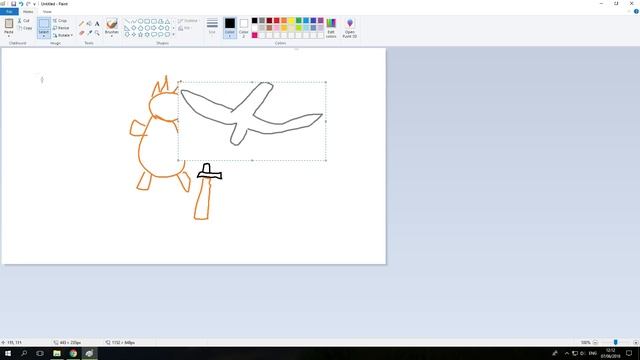
Task: Undo the last action from title bar
Action: point(21,4)
